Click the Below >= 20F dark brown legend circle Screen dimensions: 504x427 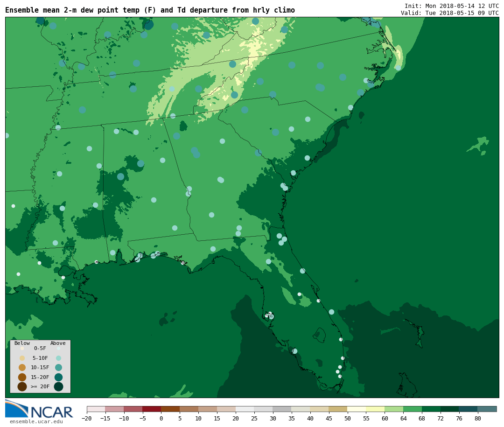tap(22, 386)
